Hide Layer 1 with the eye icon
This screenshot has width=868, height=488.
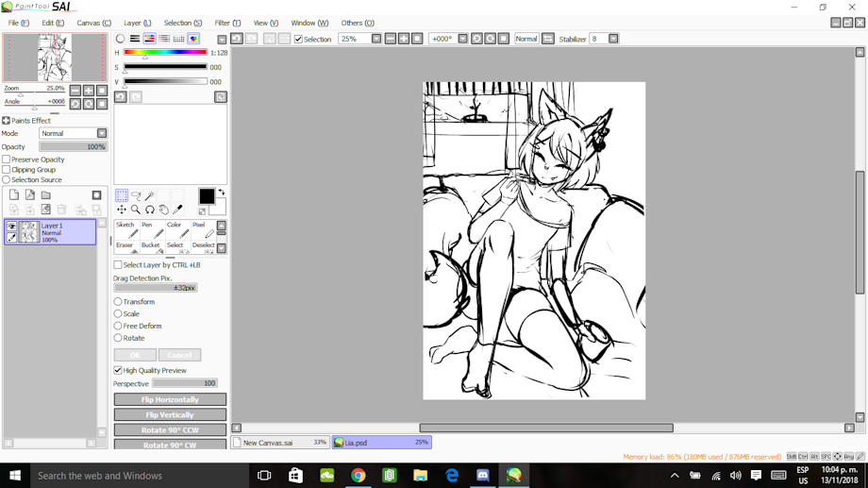coord(11,227)
